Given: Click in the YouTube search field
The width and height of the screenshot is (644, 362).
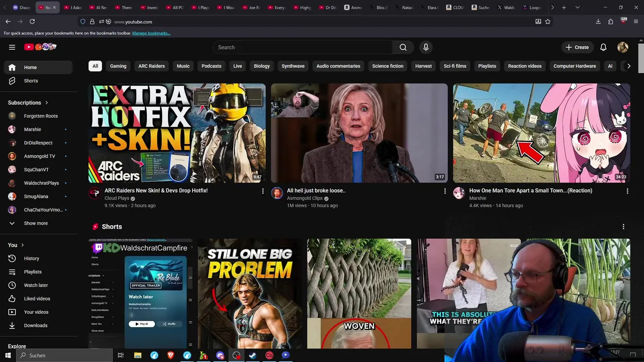Looking at the screenshot, I should pos(302,47).
